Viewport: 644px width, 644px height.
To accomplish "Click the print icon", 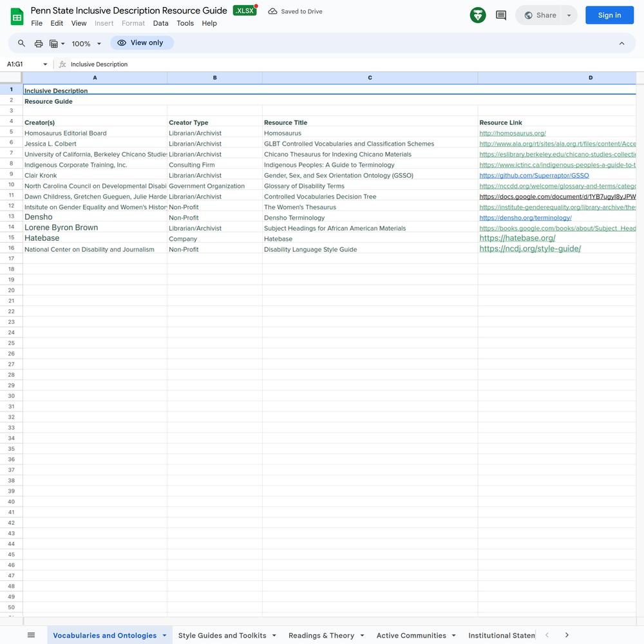I will coord(39,44).
